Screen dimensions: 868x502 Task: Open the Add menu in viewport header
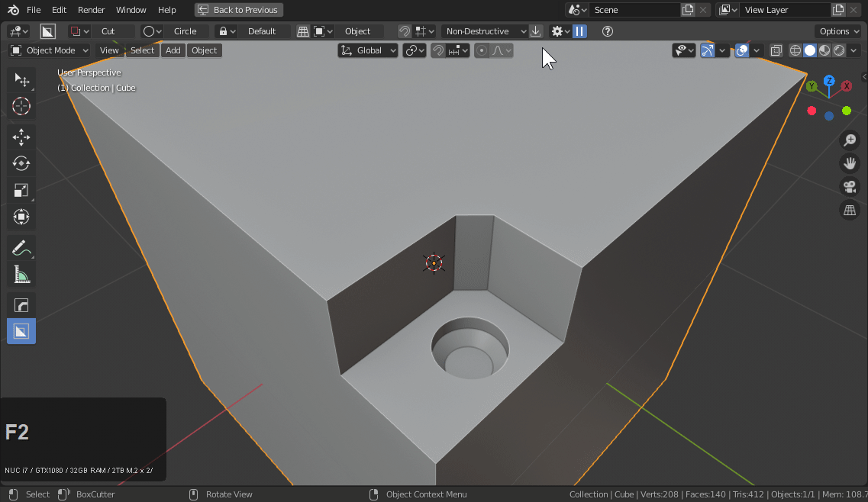point(173,50)
